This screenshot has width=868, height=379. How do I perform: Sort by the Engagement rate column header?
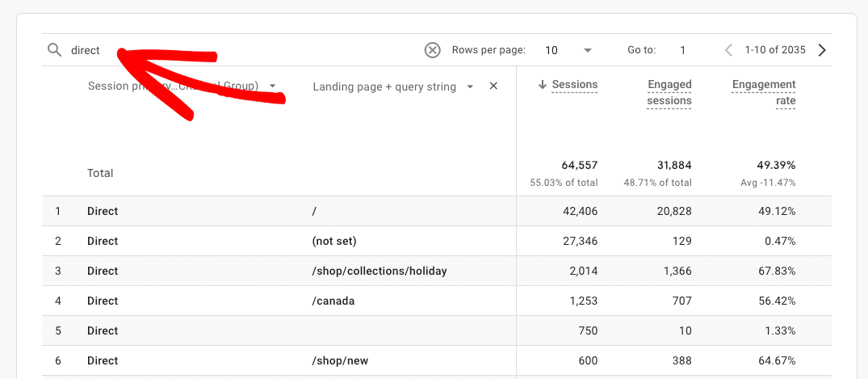click(x=763, y=93)
